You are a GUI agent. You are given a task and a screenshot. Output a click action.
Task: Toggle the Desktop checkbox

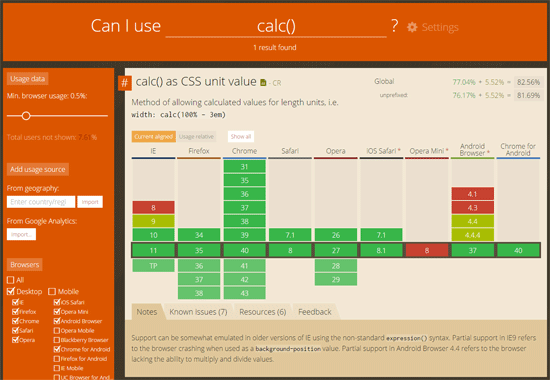pos(11,291)
